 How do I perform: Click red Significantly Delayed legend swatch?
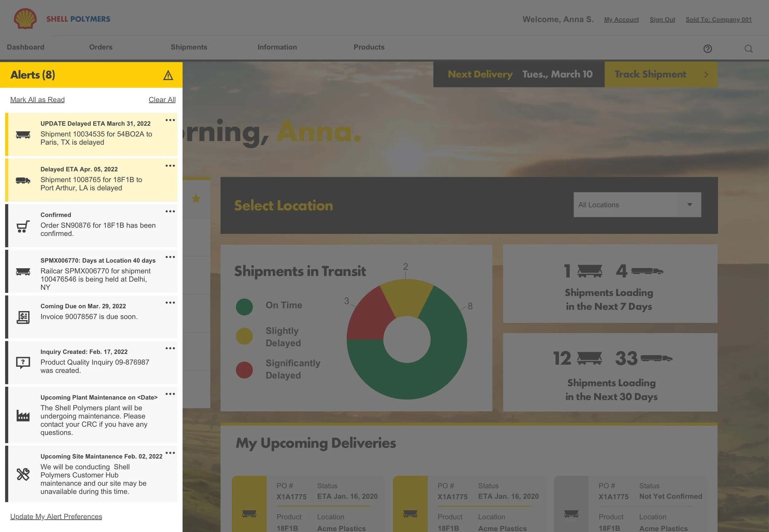(244, 370)
